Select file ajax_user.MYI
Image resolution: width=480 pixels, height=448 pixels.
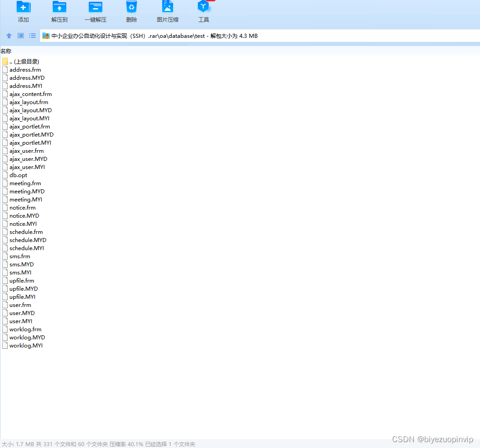coord(27,167)
